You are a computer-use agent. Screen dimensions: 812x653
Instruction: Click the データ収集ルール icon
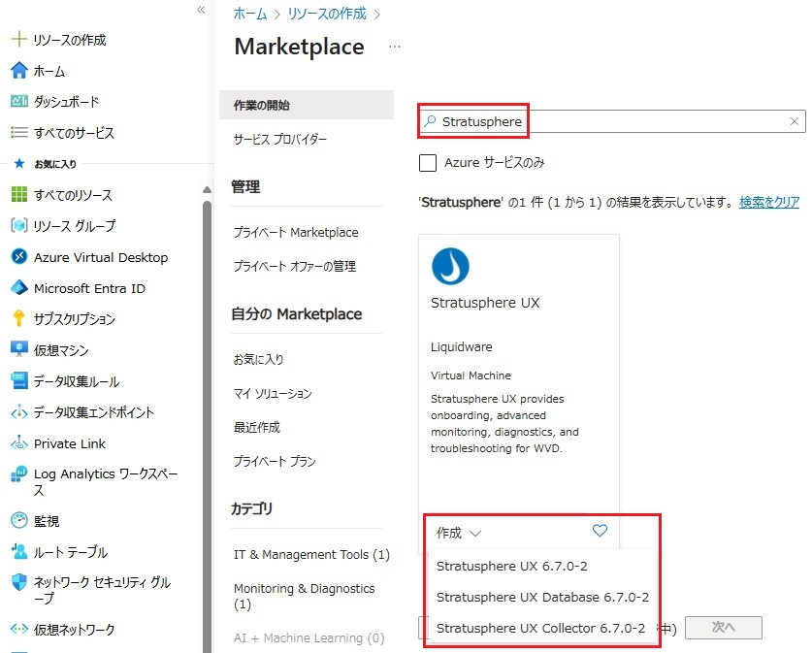pos(19,380)
